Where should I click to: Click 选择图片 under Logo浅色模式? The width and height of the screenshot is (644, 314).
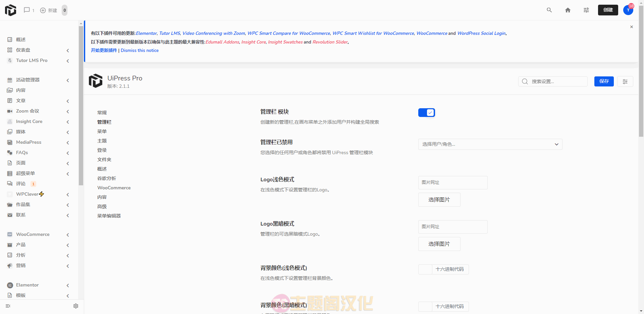click(439, 200)
